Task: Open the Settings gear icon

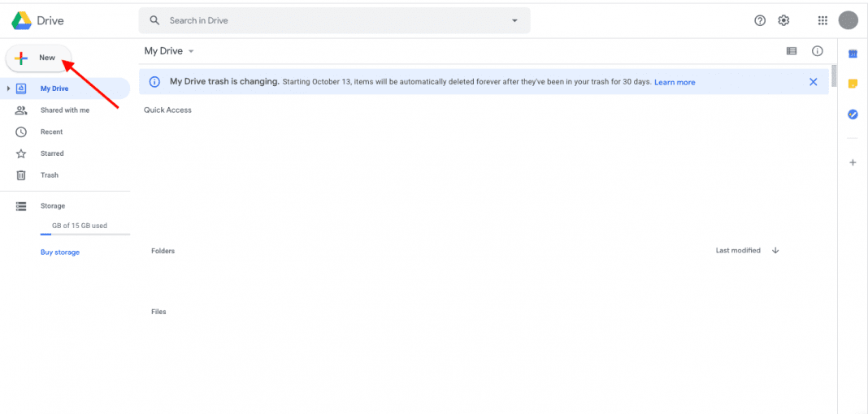Action: click(783, 20)
